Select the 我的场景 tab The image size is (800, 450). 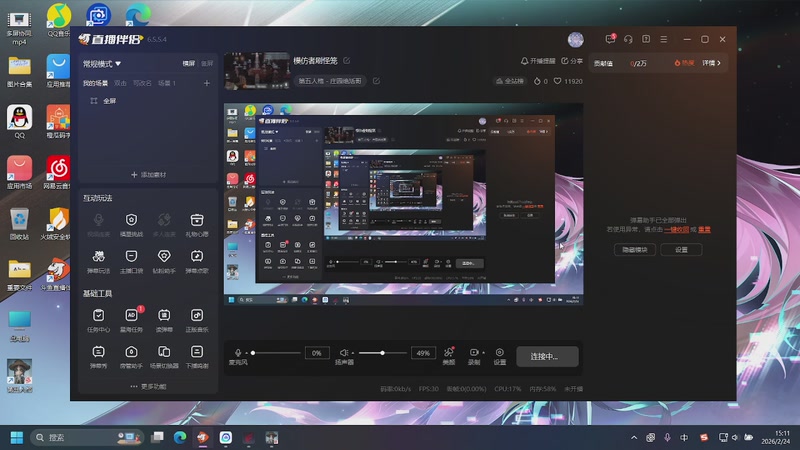pyautogui.click(x=95, y=83)
